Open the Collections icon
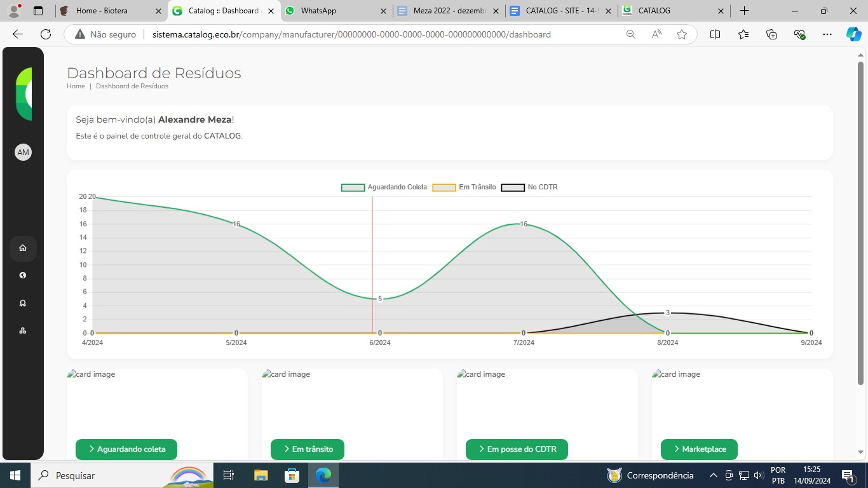Image resolution: width=868 pixels, height=488 pixels. 771,34
